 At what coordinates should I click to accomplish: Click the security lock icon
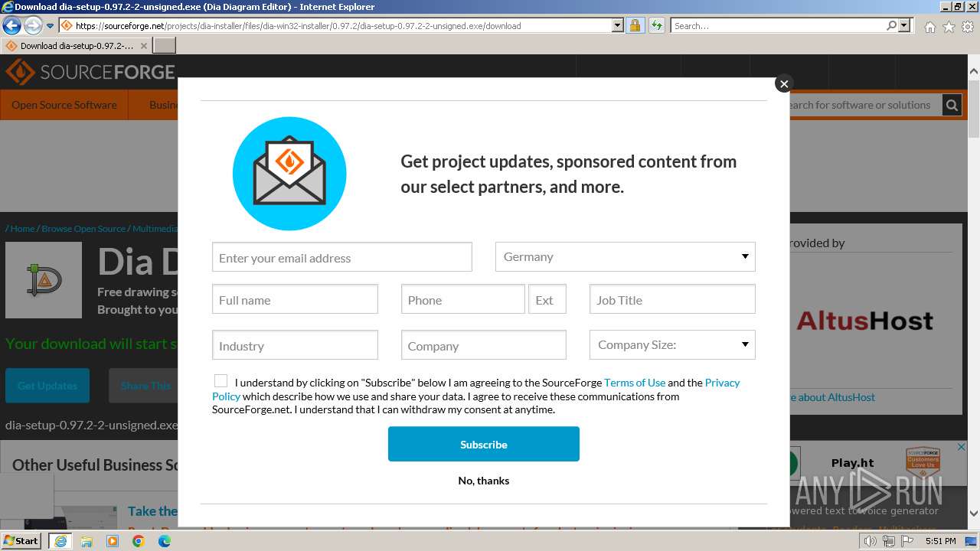pyautogui.click(x=635, y=26)
